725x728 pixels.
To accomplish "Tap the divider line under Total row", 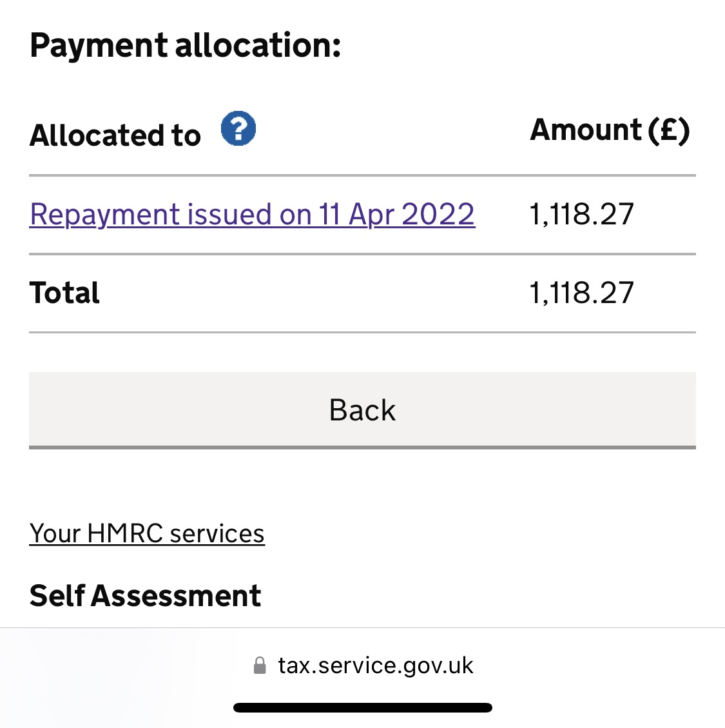I will pos(362,333).
